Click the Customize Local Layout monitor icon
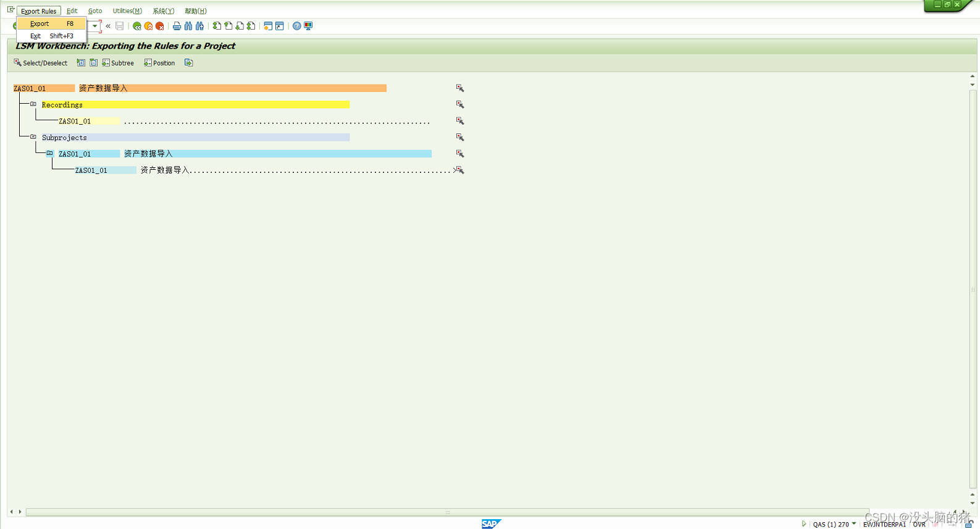 pos(308,26)
